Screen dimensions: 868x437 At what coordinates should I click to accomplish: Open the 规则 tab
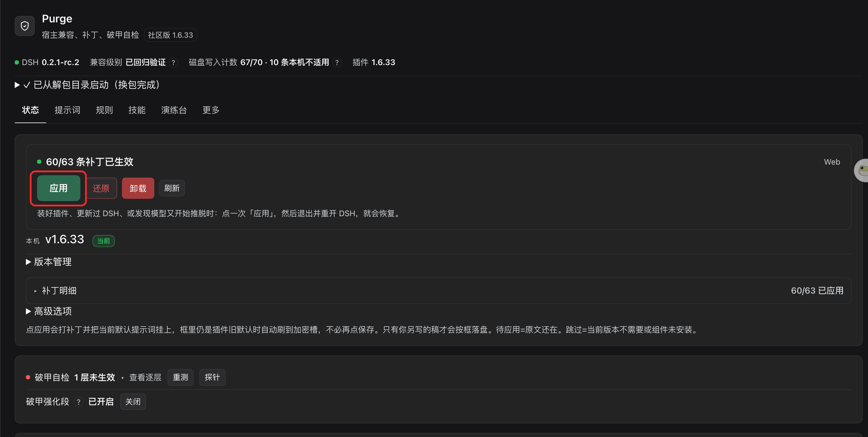[x=104, y=110]
